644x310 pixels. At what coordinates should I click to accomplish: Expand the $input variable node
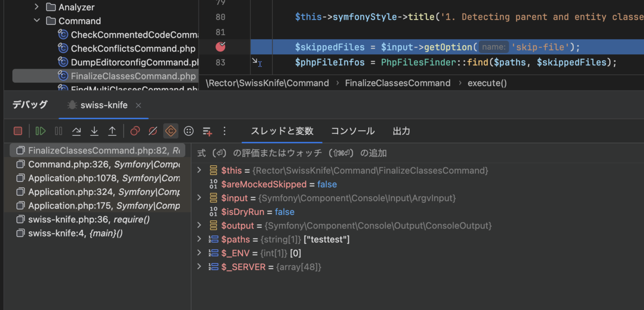click(x=199, y=198)
